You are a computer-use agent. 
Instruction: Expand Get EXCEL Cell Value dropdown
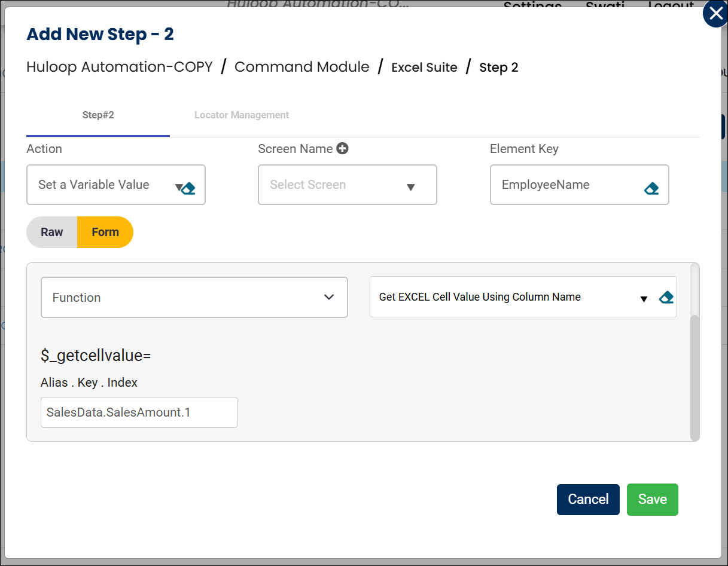point(644,299)
